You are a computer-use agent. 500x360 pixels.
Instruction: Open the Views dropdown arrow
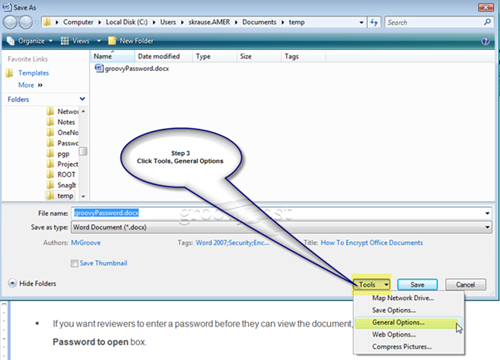coord(99,41)
